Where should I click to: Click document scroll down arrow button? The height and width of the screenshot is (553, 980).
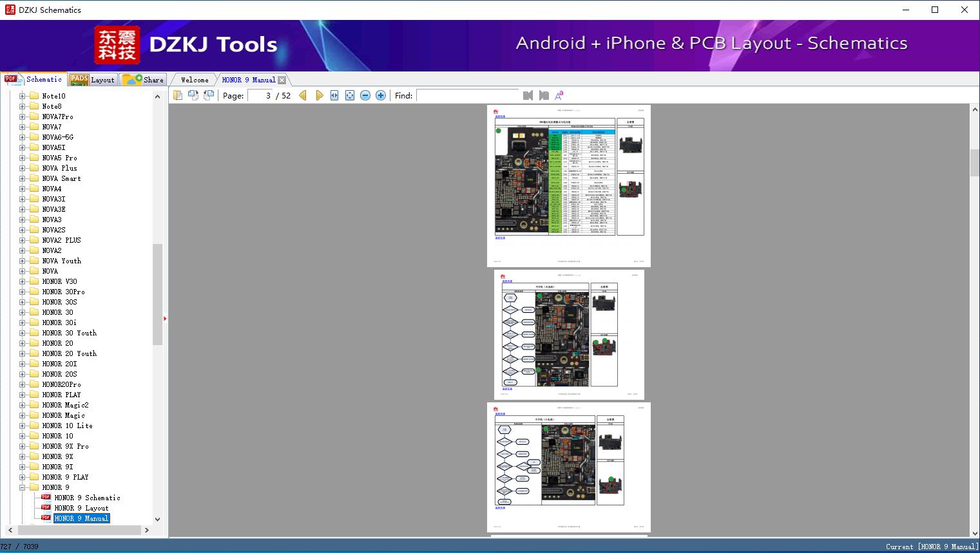pyautogui.click(x=975, y=532)
